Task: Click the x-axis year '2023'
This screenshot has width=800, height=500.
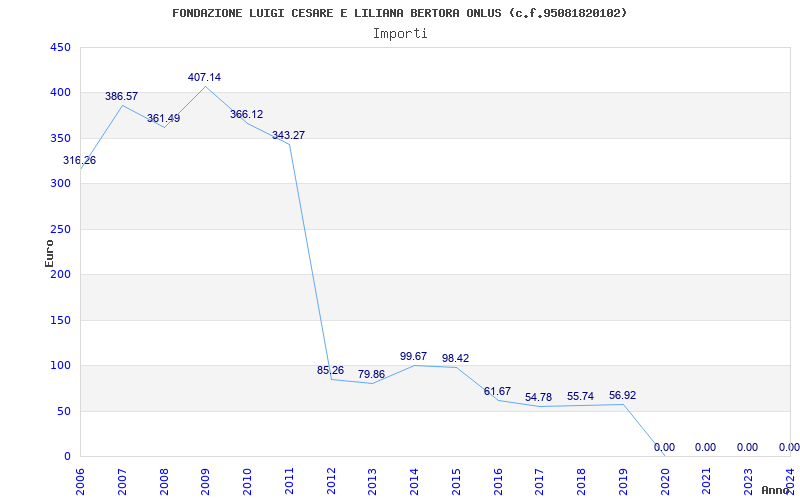Action: pos(748,482)
